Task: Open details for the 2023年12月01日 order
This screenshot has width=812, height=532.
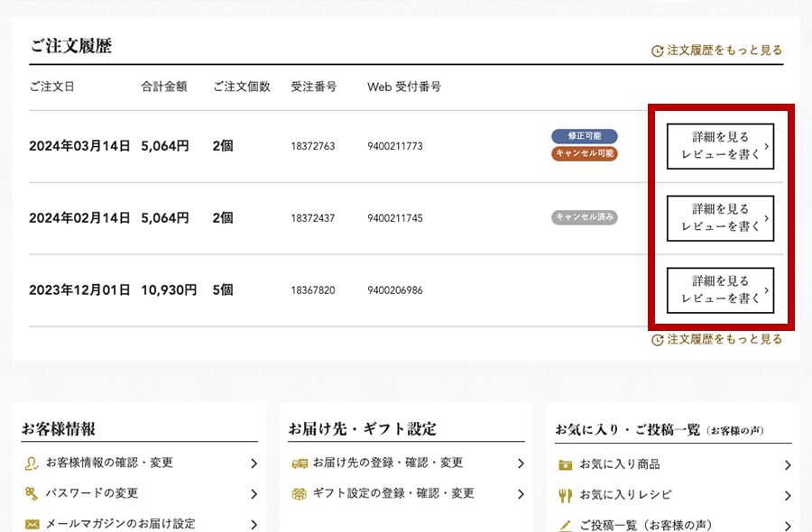Action: [x=720, y=290]
